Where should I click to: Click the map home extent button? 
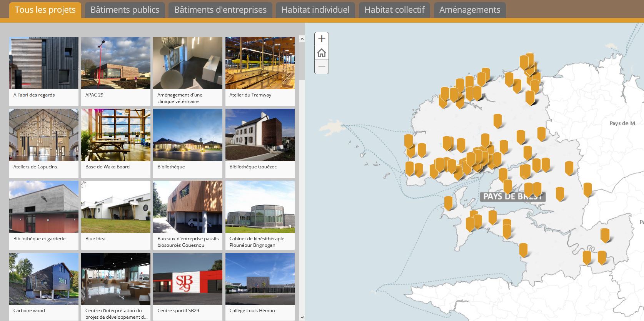[322, 53]
